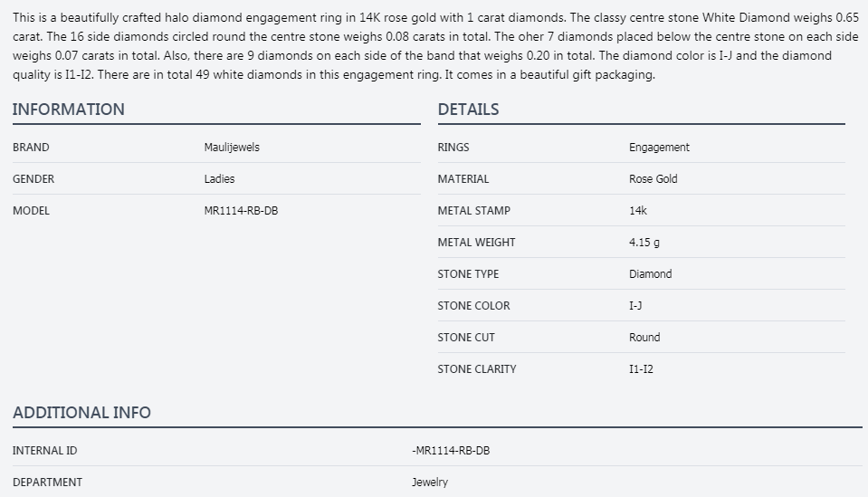This screenshot has width=868, height=497.
Task: Click the BRAND row label
Action: [31, 148]
